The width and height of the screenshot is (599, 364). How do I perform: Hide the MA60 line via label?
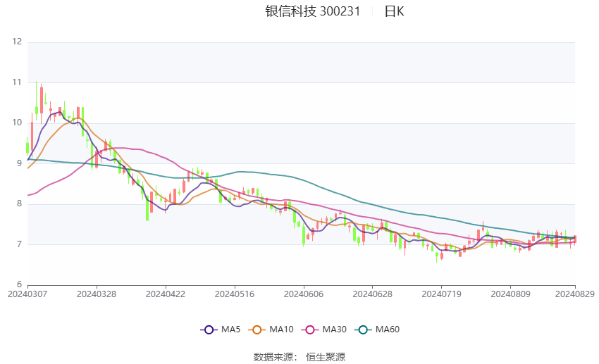point(388,330)
